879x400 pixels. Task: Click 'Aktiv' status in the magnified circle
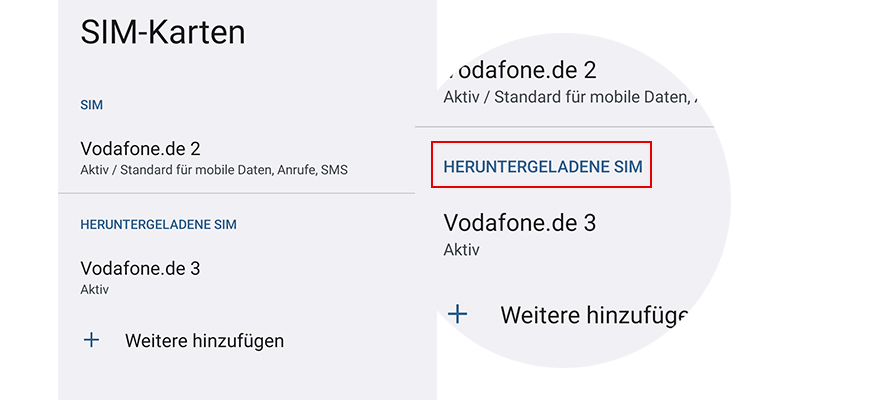pyautogui.click(x=461, y=249)
